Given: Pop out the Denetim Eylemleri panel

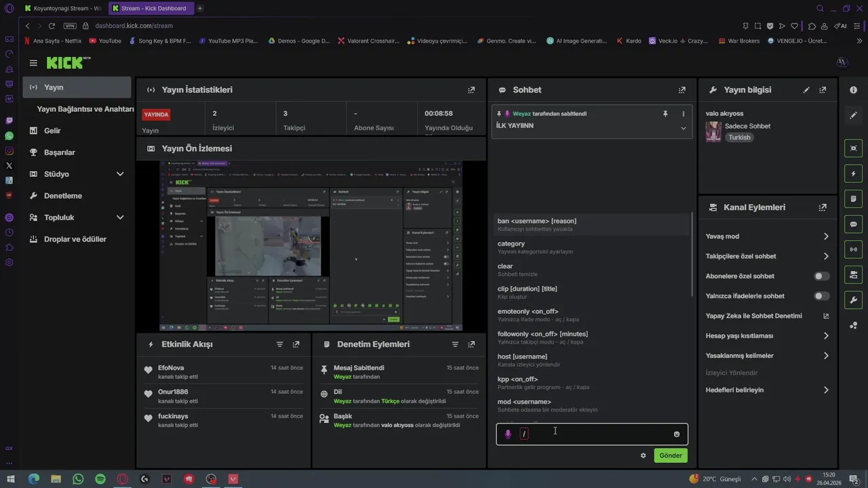Looking at the screenshot, I should [471, 344].
